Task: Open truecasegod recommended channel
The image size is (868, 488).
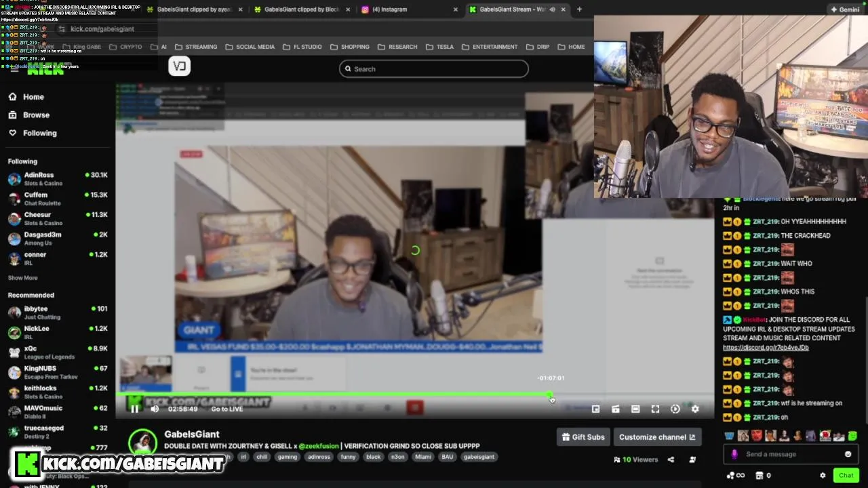Action: (58, 432)
